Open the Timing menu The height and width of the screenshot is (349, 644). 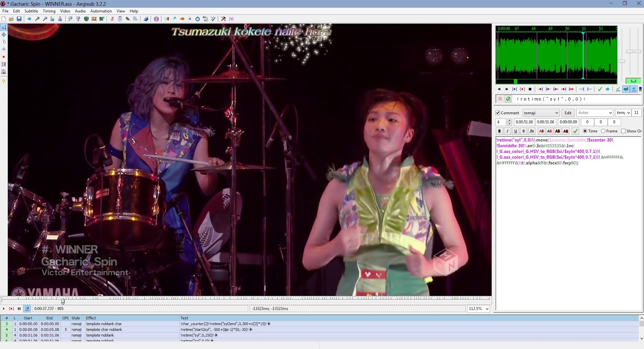tap(49, 11)
